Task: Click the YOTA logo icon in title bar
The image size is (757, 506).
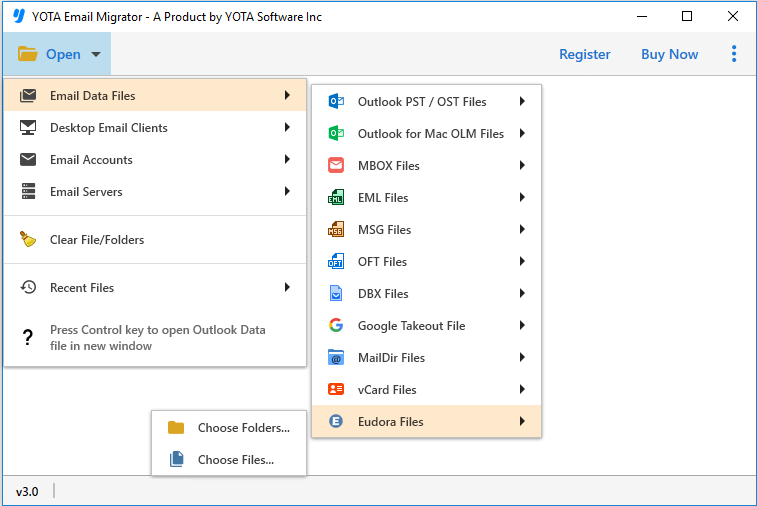Action: [x=19, y=16]
